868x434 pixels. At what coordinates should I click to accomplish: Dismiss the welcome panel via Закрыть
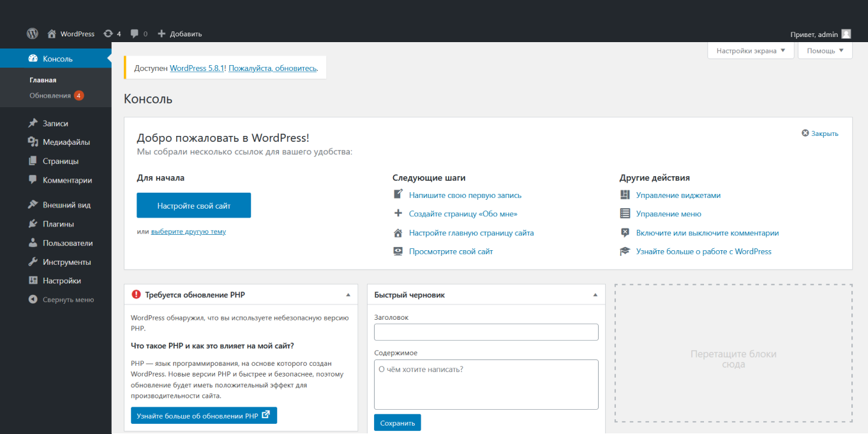tap(819, 133)
